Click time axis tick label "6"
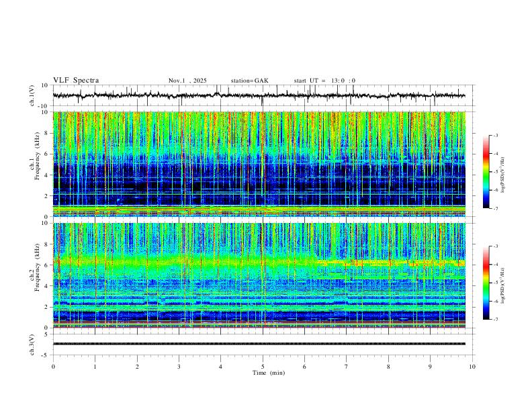Screen dimensions: 532x411 click(305, 367)
